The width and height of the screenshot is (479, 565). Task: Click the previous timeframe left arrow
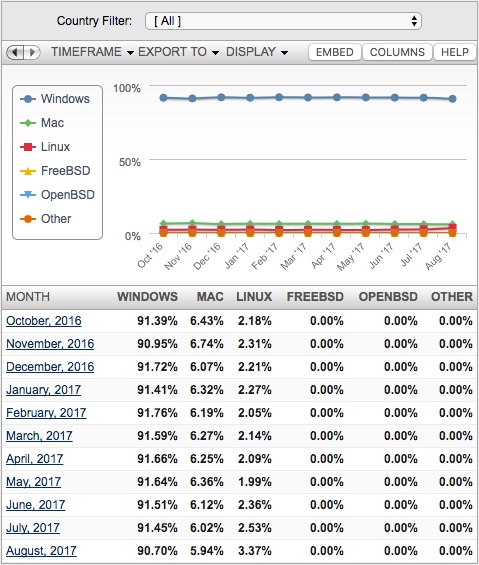click(x=15, y=52)
